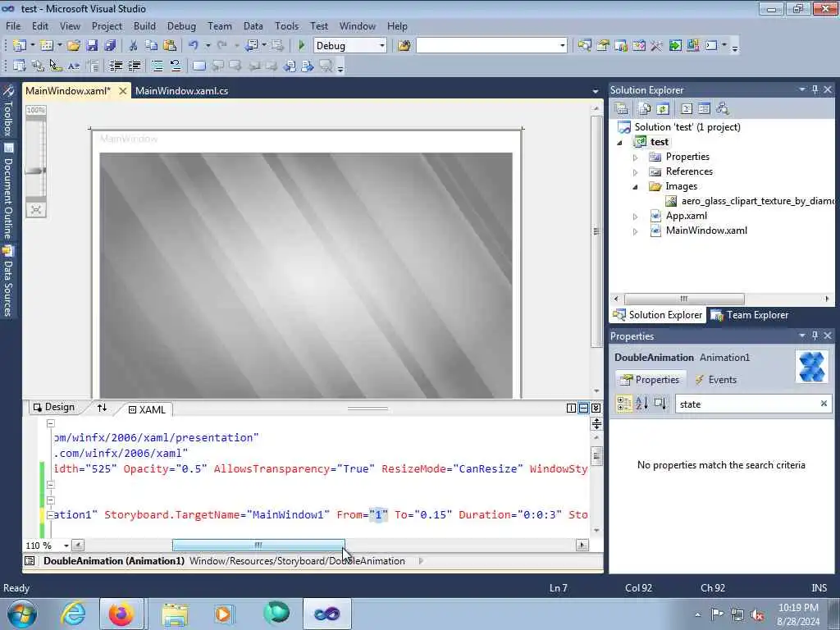Expand the MainWindow.xaml tree node
The height and width of the screenshot is (630, 840).
point(636,231)
